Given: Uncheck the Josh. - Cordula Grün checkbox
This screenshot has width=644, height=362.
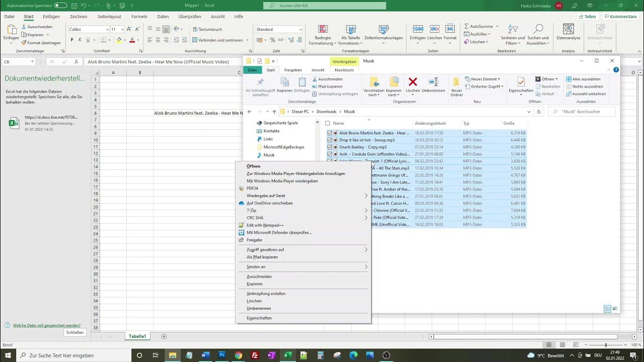Looking at the screenshot, I should pyautogui.click(x=330, y=154).
